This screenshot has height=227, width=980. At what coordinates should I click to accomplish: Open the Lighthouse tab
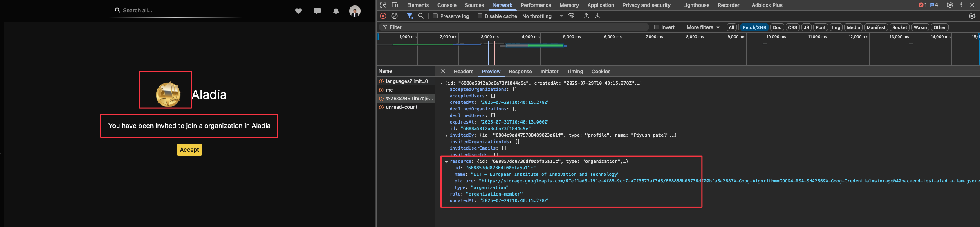696,5
